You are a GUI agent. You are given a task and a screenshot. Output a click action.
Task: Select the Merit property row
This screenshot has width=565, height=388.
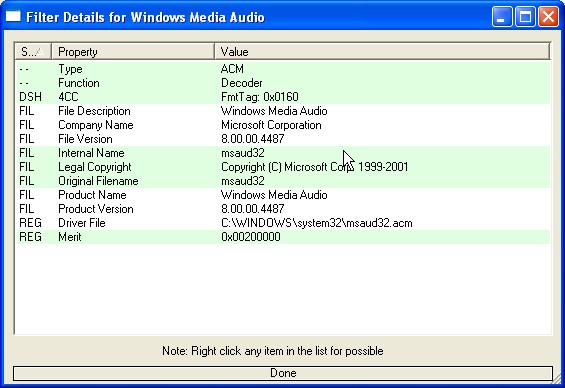[283, 237]
